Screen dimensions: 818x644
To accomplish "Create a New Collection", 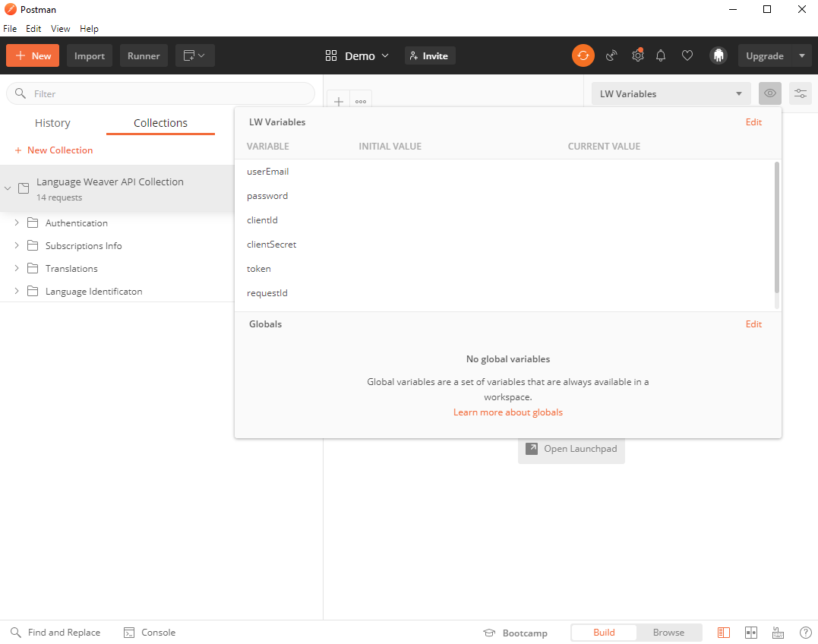I will tap(54, 150).
